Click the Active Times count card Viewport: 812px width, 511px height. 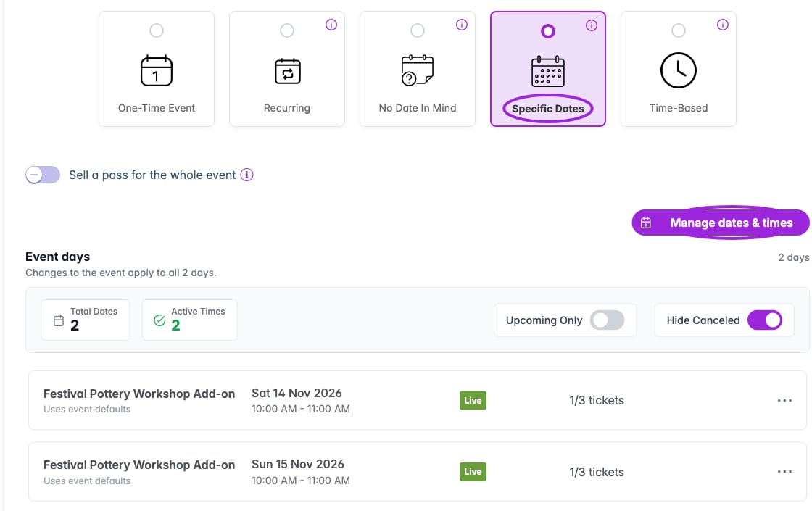(189, 320)
